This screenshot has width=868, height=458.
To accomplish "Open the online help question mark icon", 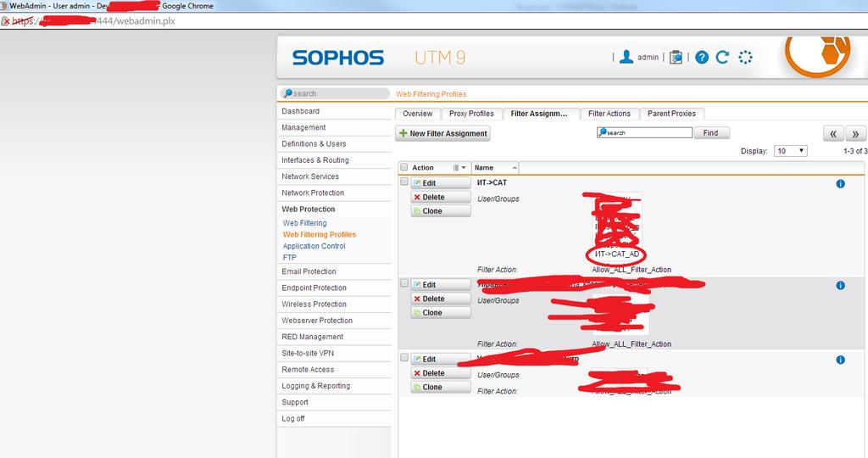I will [x=701, y=57].
